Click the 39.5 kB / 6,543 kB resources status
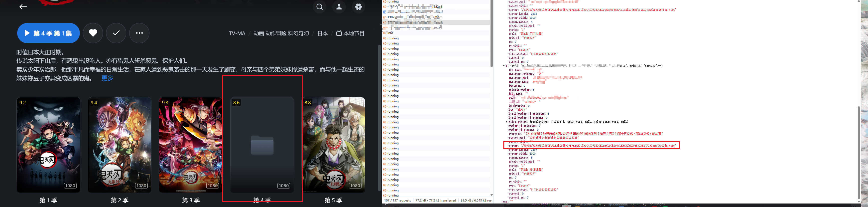 coord(476,201)
